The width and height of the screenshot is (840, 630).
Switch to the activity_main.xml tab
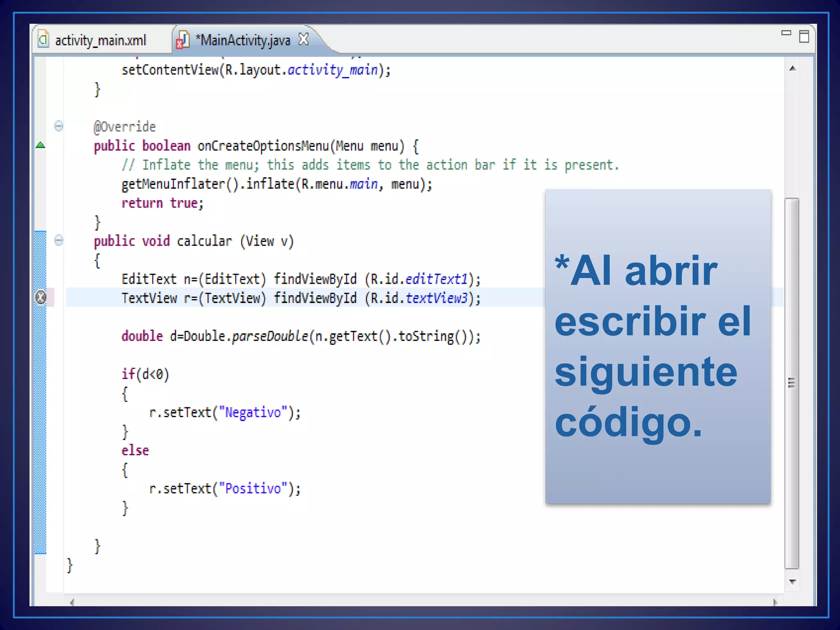100,40
